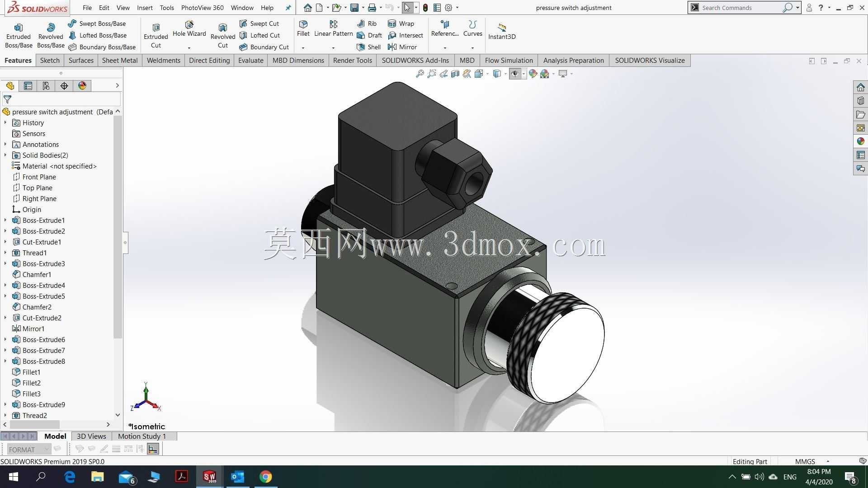This screenshot has width=868, height=488.
Task: Click the Rebuild traffic light icon
Action: point(425,8)
